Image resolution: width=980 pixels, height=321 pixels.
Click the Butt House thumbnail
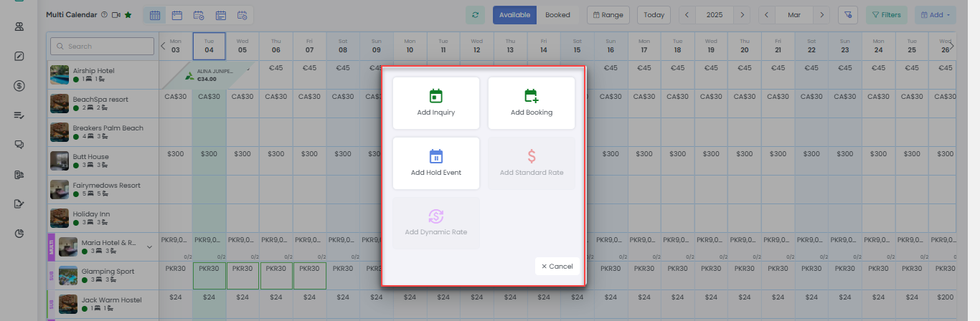[60, 160]
